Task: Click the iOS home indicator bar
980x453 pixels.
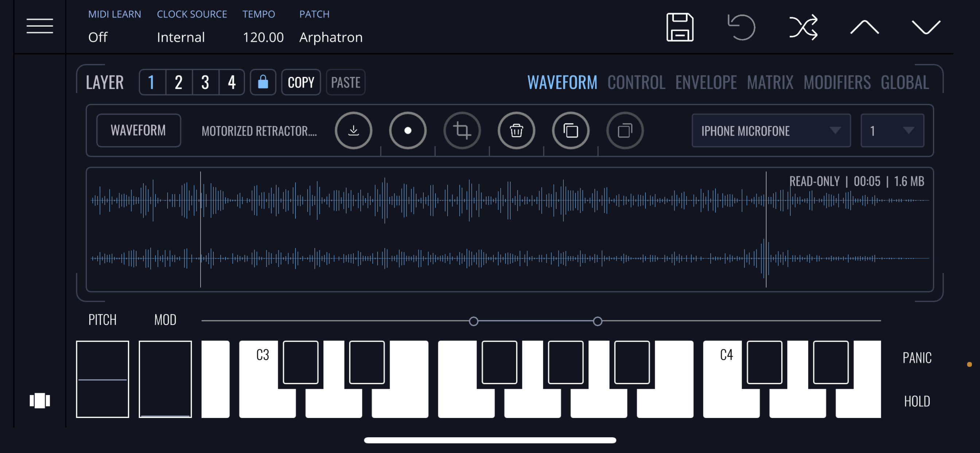Action: click(x=490, y=440)
